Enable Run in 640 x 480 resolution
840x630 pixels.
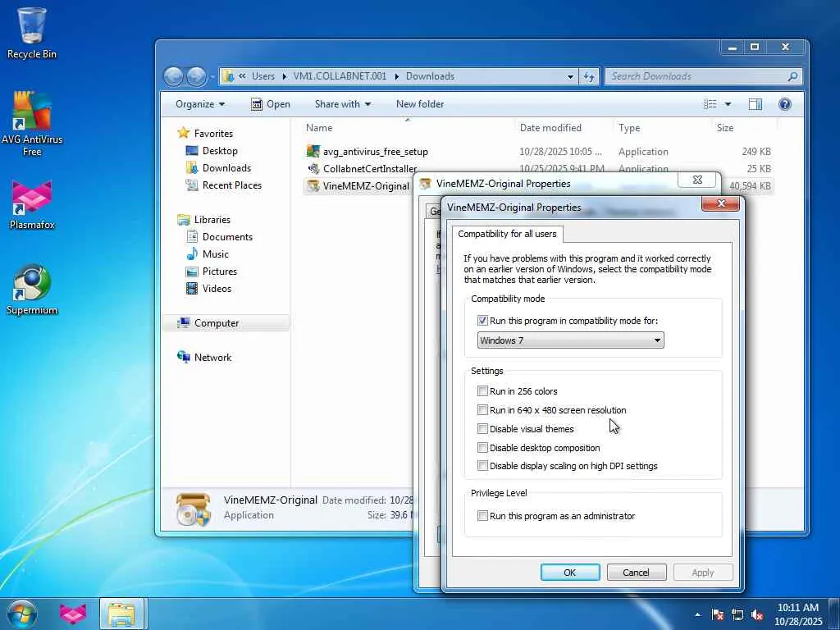(x=482, y=410)
